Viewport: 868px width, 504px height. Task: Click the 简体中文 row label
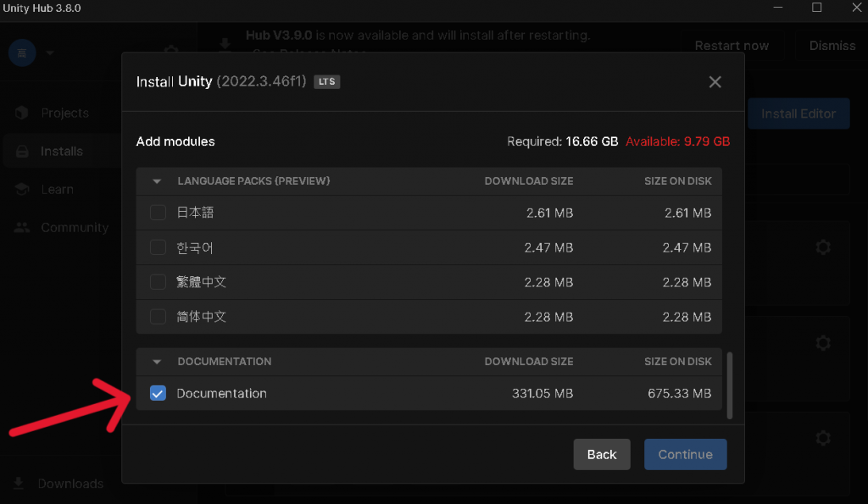point(202,317)
